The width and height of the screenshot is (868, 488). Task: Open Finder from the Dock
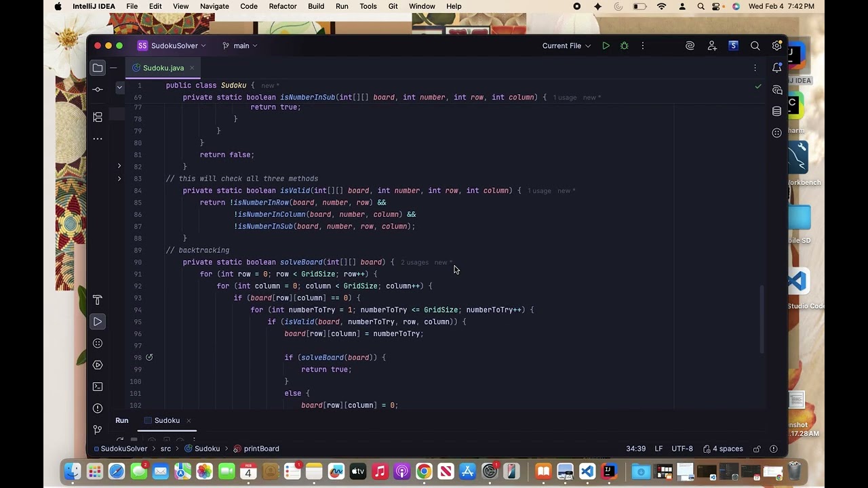(73, 470)
